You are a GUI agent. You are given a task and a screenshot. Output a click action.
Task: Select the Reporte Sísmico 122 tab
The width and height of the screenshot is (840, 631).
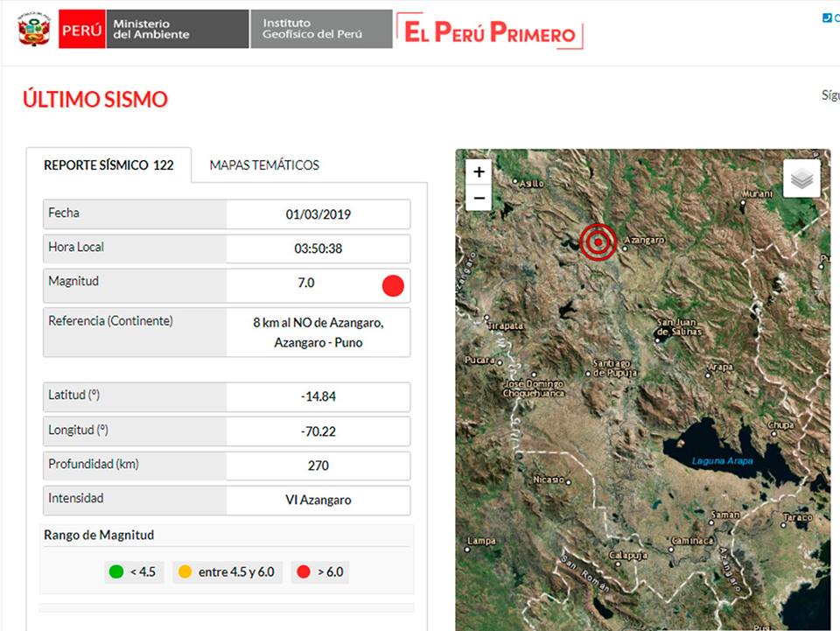(108, 165)
